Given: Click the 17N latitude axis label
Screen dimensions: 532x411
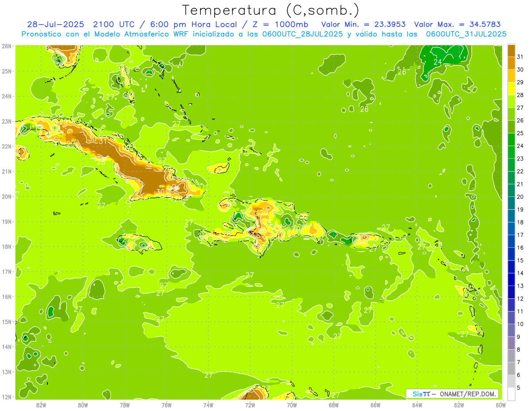Looking at the screenshot, I should click(6, 271).
